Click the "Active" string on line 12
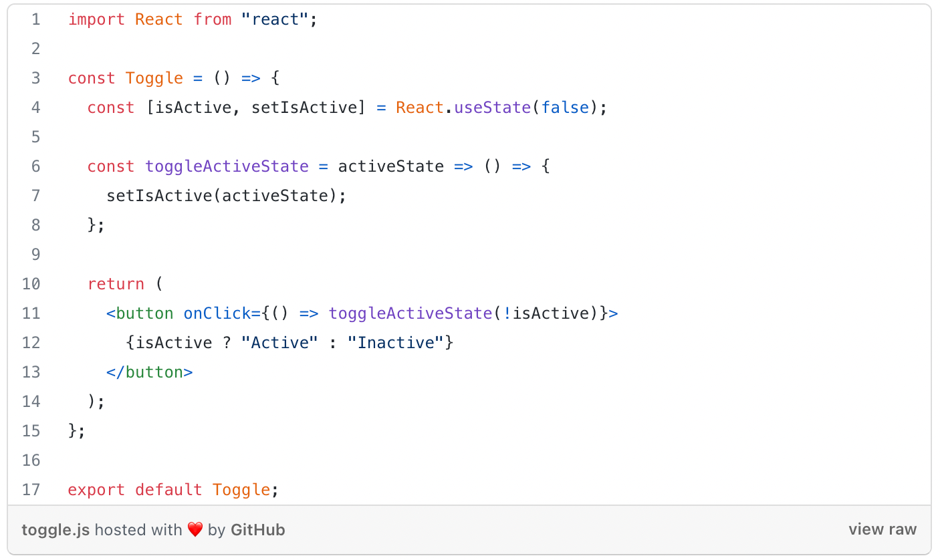The height and width of the screenshot is (560, 940). (280, 343)
